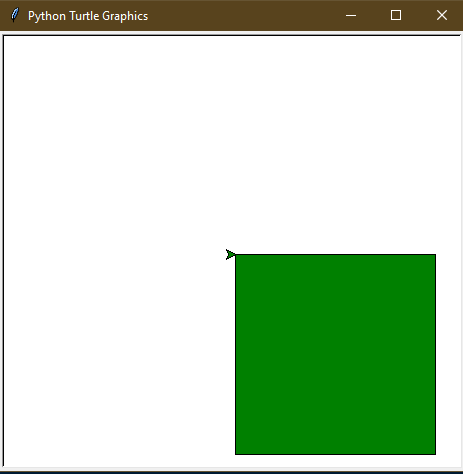Close the Python Turtle Graphics window
This screenshot has width=463, height=474.
(442, 15)
